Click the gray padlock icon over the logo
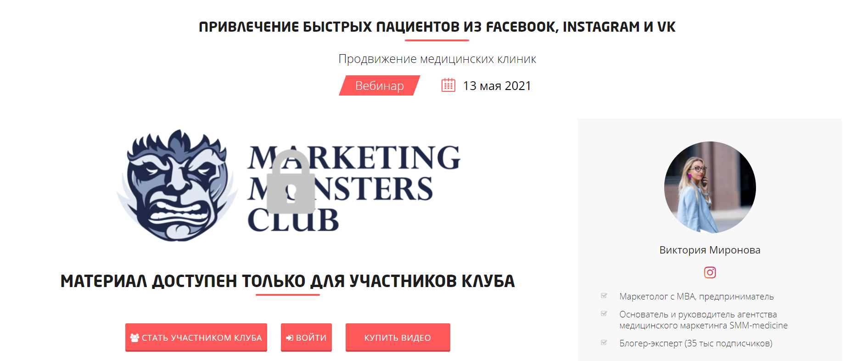 tap(291, 181)
